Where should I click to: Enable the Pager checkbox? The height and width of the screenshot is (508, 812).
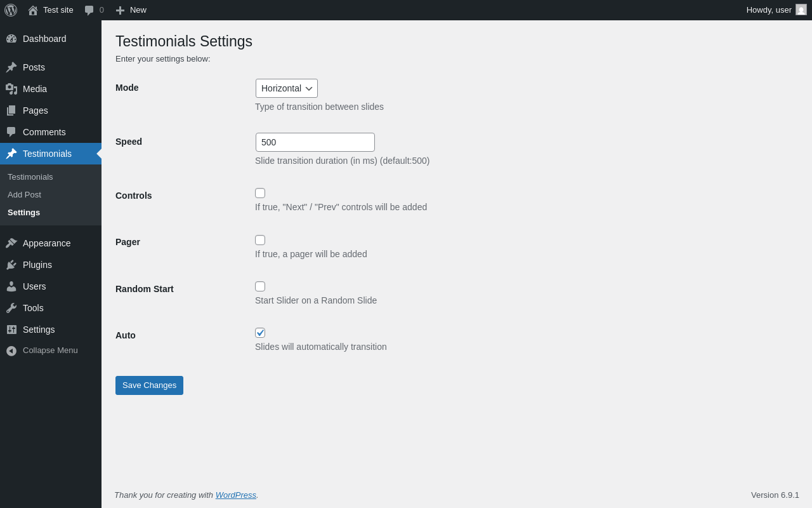tap(260, 240)
